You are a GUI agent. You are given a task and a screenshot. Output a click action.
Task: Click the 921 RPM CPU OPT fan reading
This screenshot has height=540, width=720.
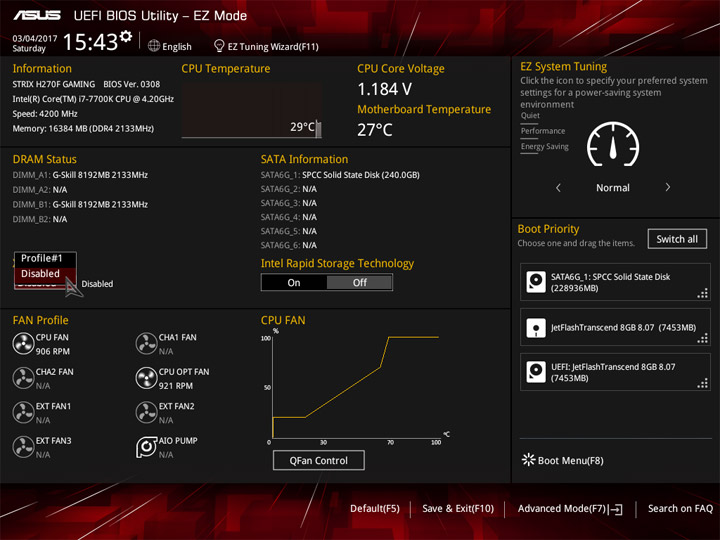pyautogui.click(x=176, y=386)
